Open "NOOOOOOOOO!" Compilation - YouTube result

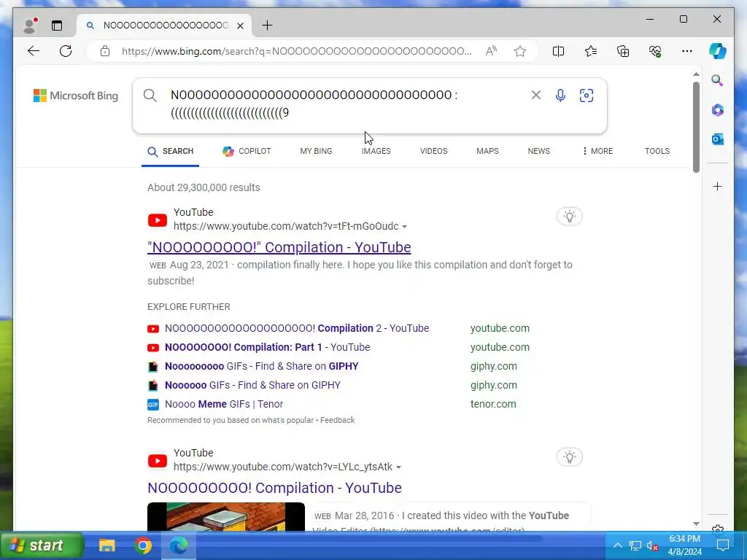coord(279,247)
